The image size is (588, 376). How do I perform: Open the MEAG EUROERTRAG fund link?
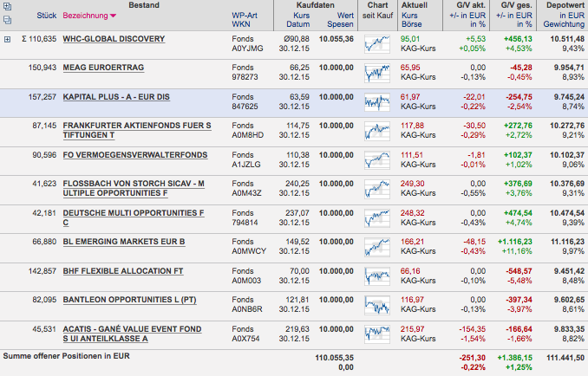coord(103,68)
